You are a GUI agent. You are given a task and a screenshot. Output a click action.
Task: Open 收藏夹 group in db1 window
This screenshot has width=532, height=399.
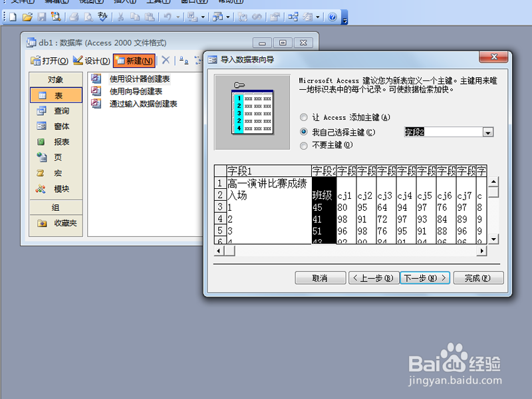click(x=56, y=223)
